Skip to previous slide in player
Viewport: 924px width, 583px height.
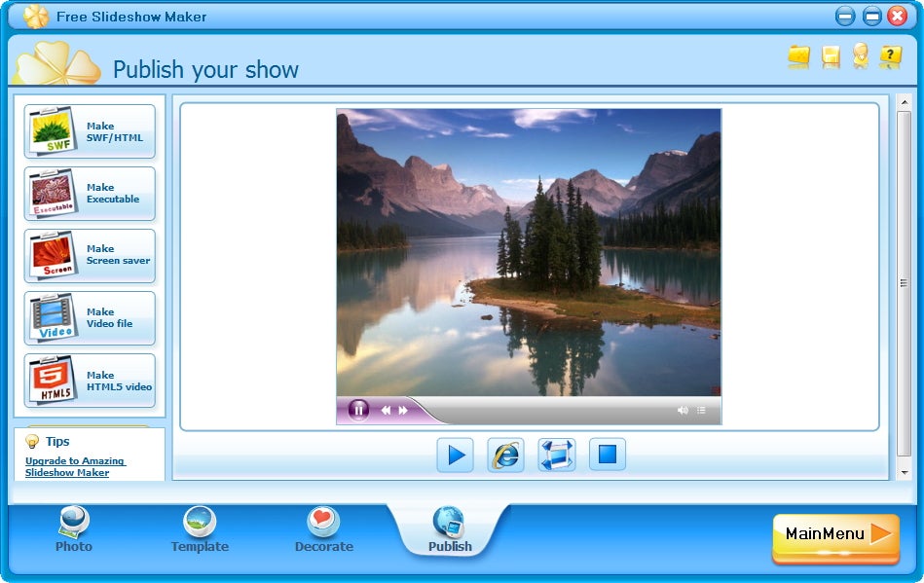(386, 411)
